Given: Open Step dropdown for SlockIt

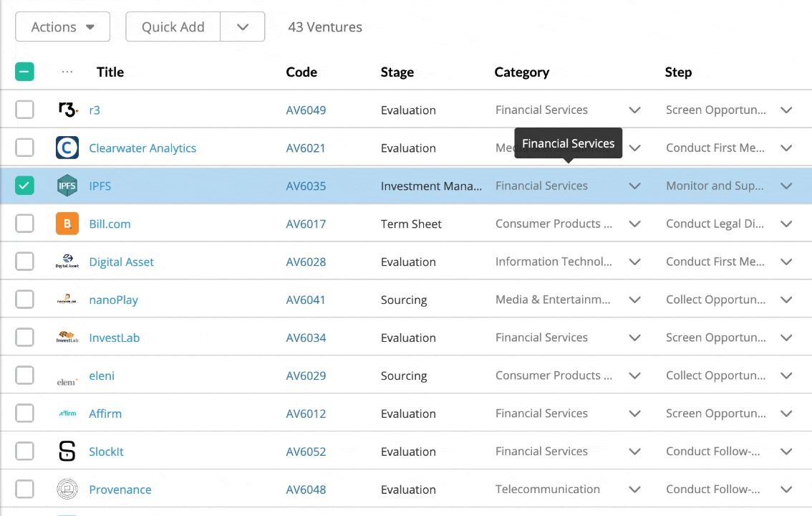Looking at the screenshot, I should click(786, 451).
